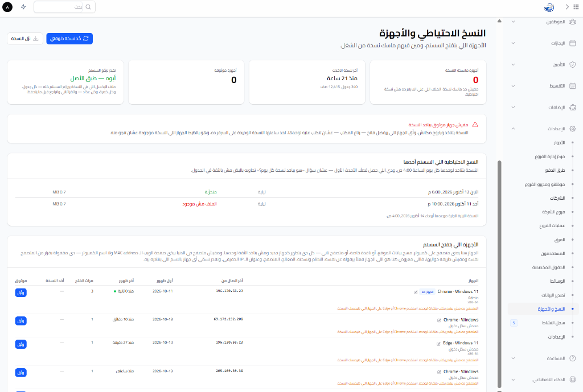Expand the التقسيط sidebar section chevron
Screen dimensions: 583x392
click(x=513, y=86)
